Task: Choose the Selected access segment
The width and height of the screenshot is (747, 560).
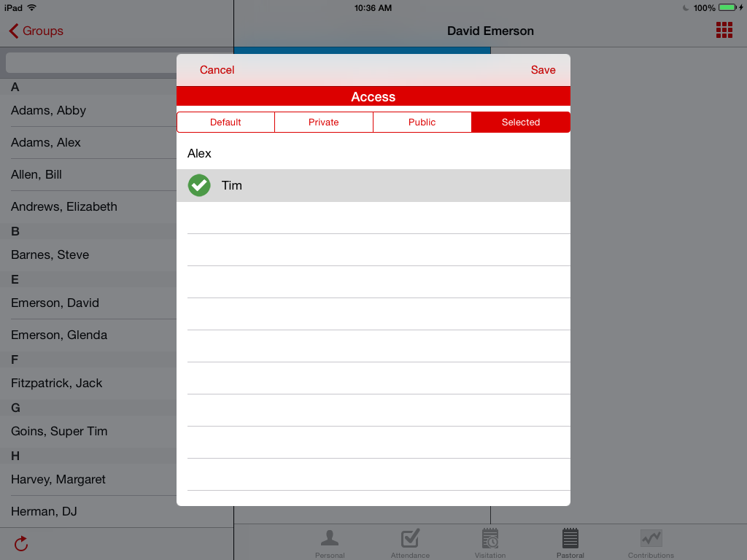Action: coord(521,122)
